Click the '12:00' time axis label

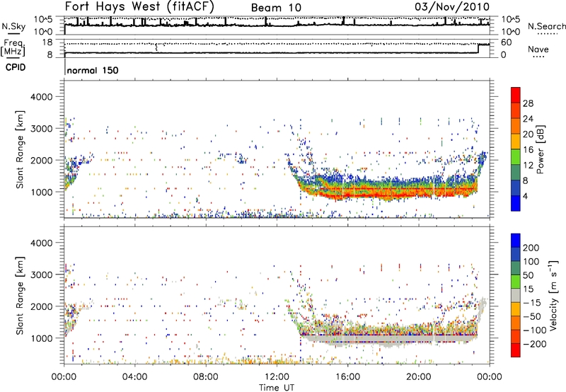click(x=277, y=377)
